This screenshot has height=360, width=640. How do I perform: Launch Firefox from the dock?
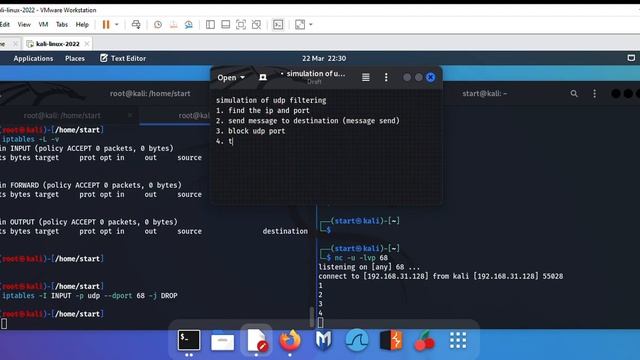290,340
